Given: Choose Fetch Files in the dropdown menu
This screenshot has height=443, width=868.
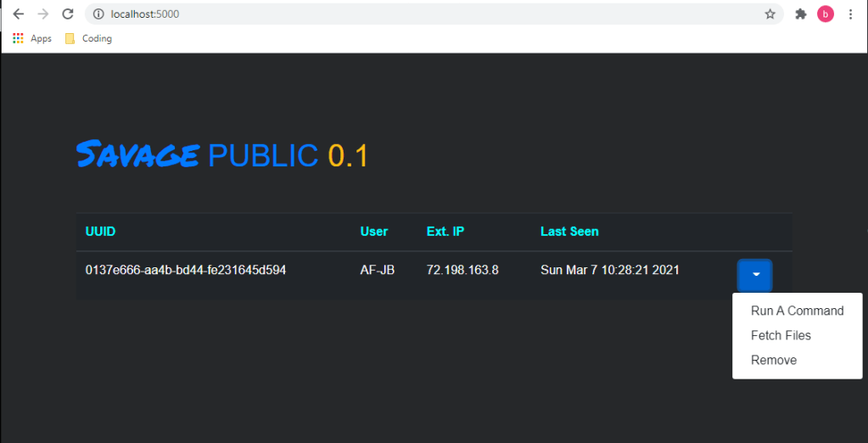Looking at the screenshot, I should click(781, 335).
